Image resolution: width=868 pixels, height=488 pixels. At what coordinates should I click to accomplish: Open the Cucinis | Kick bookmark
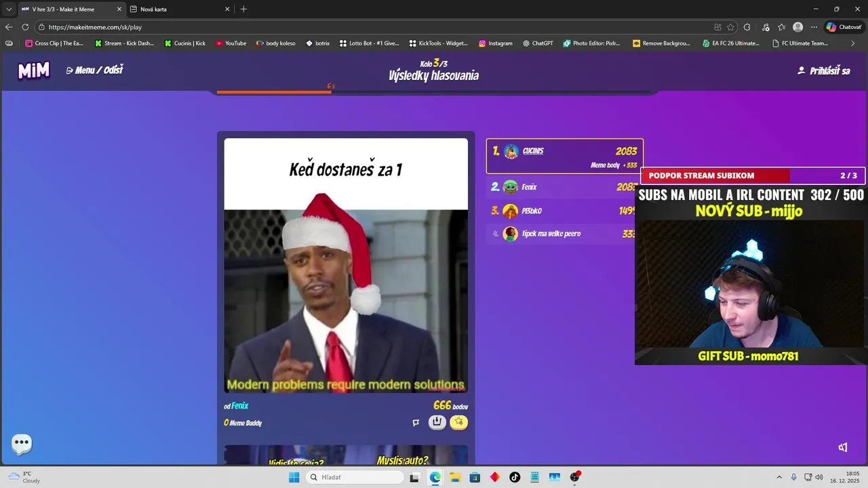coord(185,43)
